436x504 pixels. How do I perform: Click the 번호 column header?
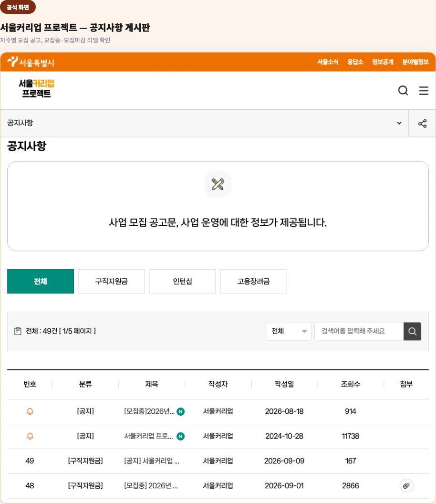pos(30,384)
